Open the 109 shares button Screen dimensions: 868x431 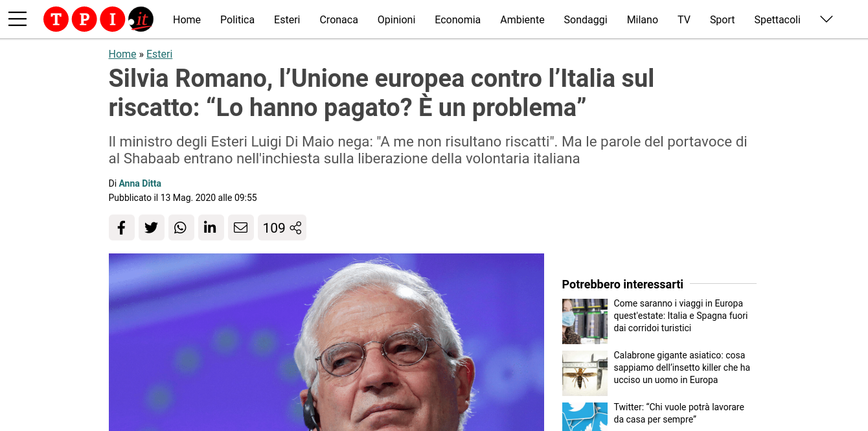282,227
